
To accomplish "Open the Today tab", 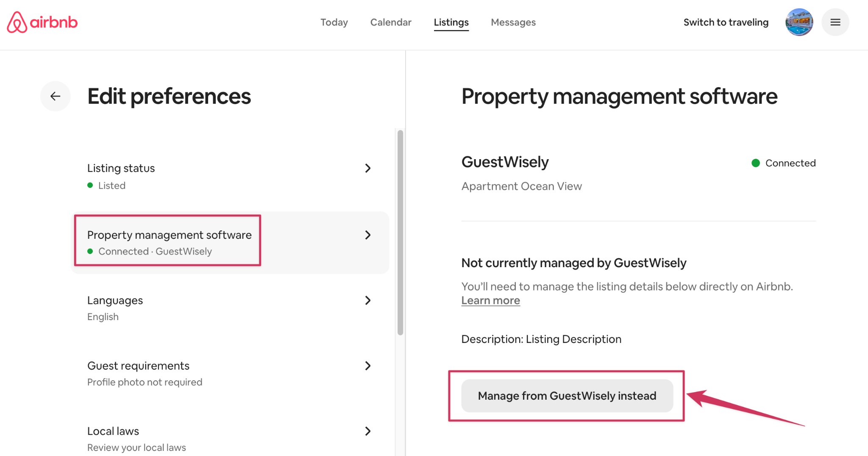I will (x=334, y=22).
